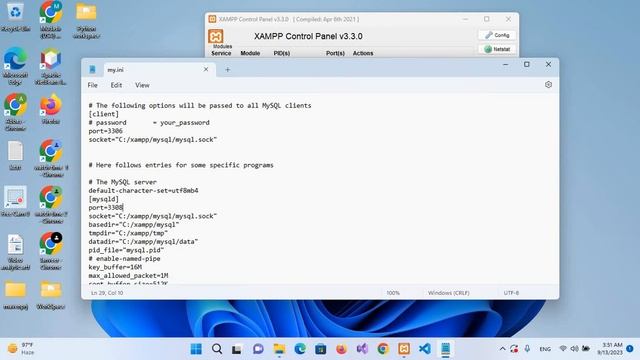
Task: Click the pid_file="mysql.pid" line
Action: [126, 250]
